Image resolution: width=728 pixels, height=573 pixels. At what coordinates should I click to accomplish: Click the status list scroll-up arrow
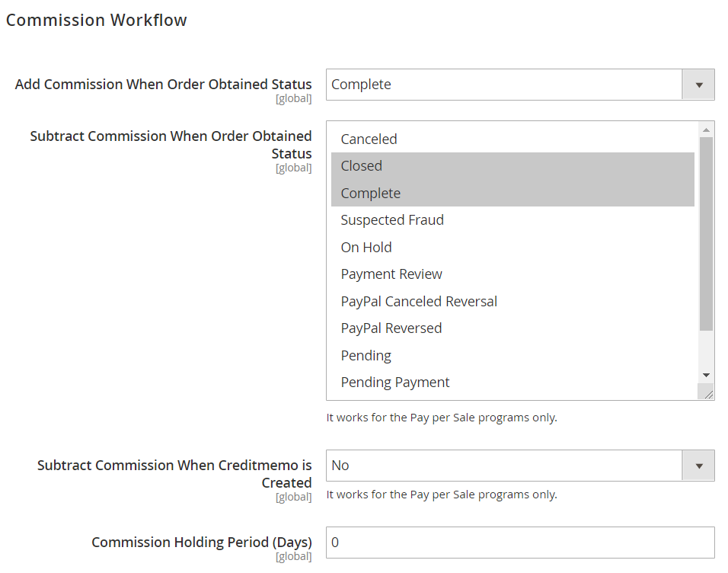pos(706,130)
